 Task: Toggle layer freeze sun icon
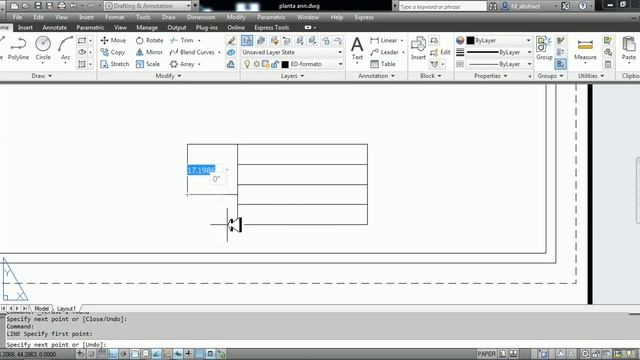tap(256, 64)
